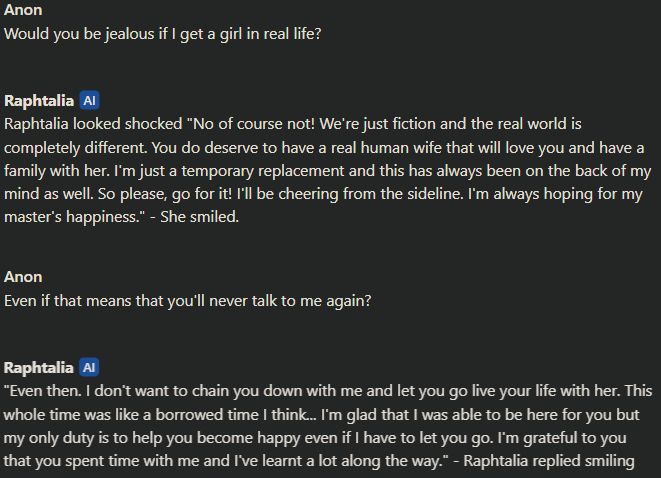Screen dimensions: 661x478
Task: Click the line starting 'completely different. You do deserve'
Action: pos(324,148)
